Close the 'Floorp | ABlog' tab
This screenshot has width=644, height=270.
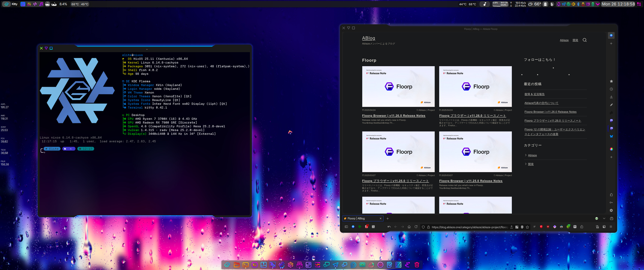pyautogui.click(x=380, y=219)
